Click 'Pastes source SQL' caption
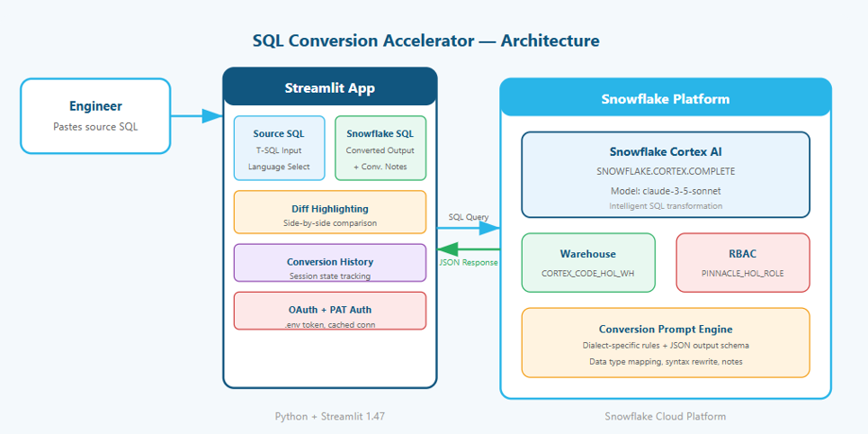 [95, 127]
